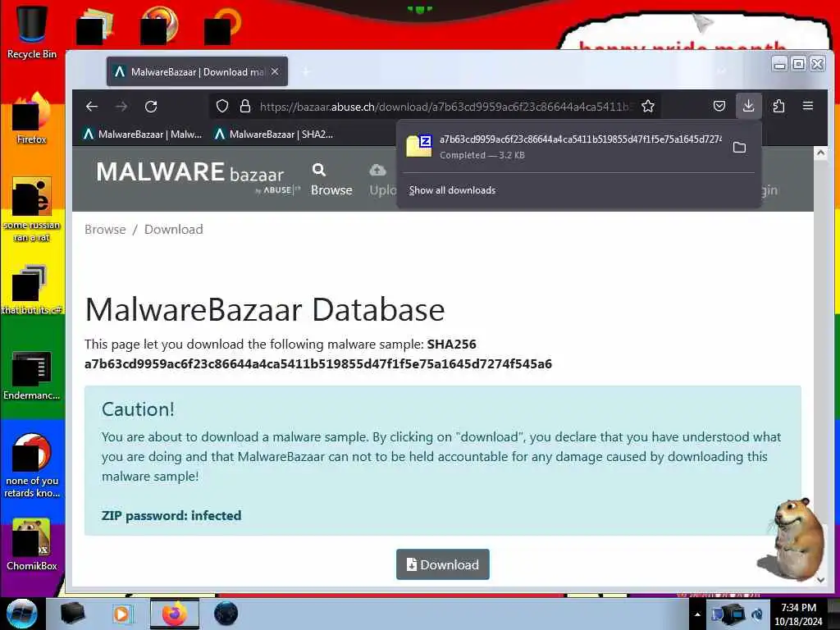This screenshot has height=630, width=840.
Task: Open the media player taskbar icon
Action: point(122,614)
